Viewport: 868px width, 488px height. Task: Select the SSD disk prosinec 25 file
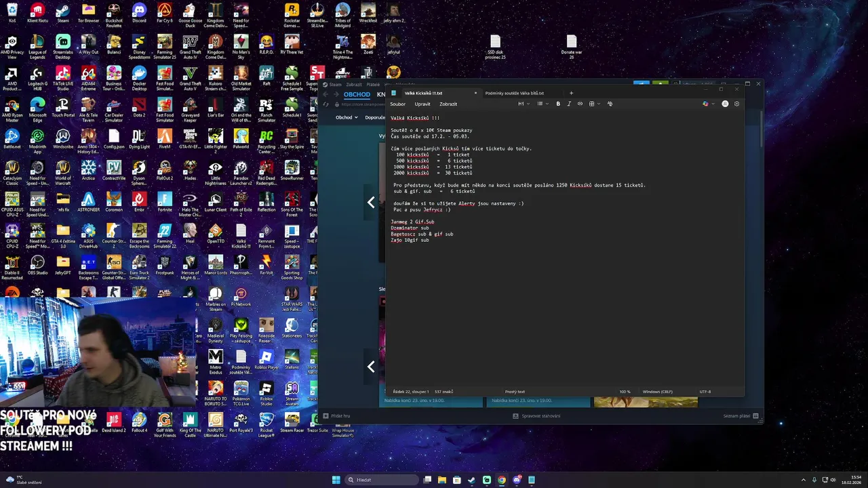[495, 47]
